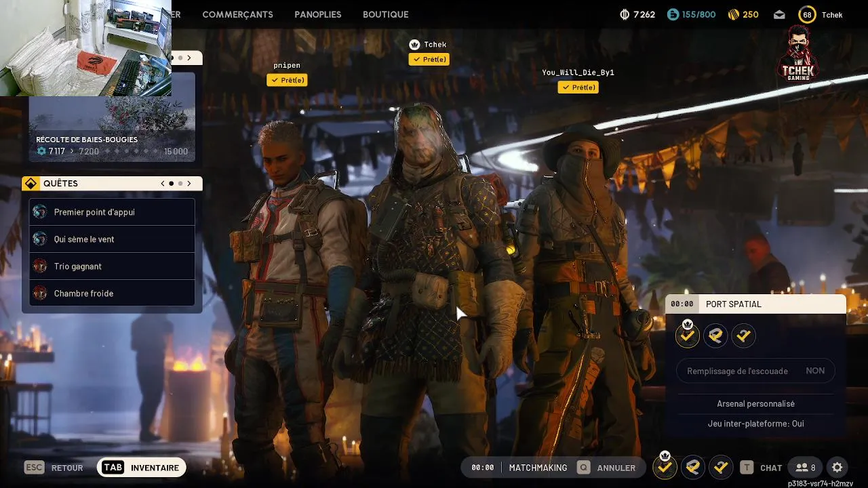This screenshot has width=868, height=488.
Task: Click second squad member icon in Port Spatial panel
Action: click(x=715, y=335)
